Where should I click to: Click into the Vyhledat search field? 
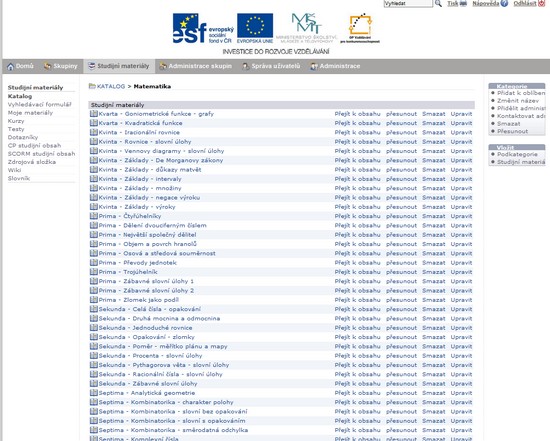point(408,4)
